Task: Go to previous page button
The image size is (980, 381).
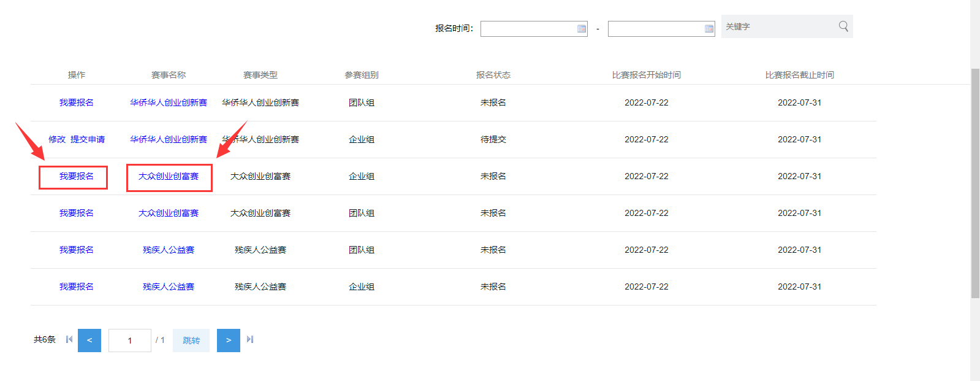Action: [89, 341]
